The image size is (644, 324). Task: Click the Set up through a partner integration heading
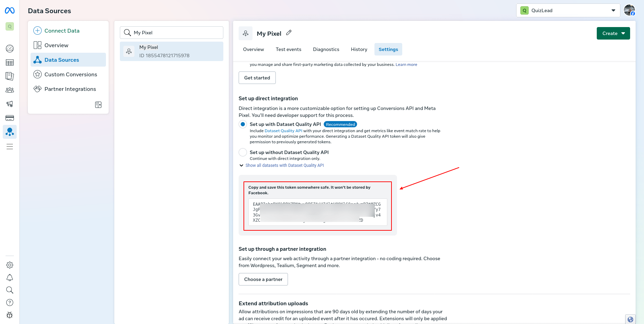pyautogui.click(x=282, y=249)
